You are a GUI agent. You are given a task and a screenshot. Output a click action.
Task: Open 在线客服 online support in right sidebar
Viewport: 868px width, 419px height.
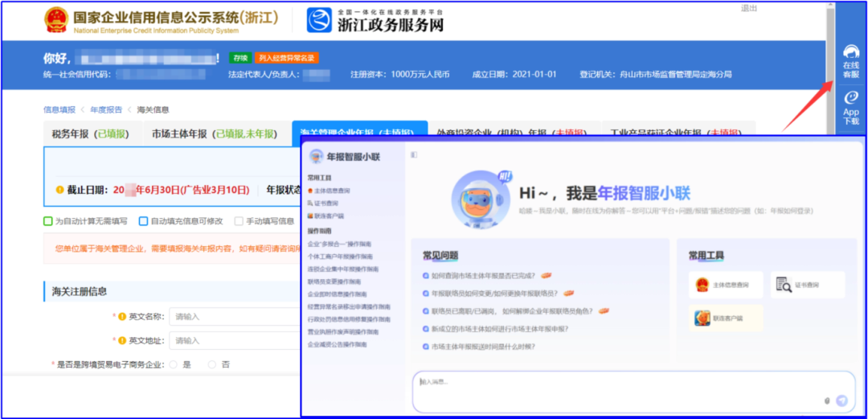point(851,62)
